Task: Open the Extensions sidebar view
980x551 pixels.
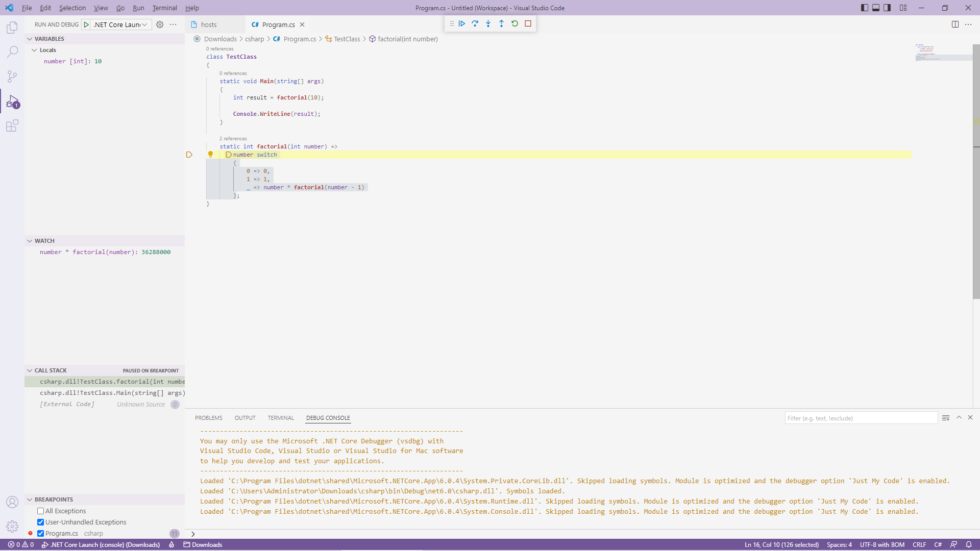Action: point(12,126)
